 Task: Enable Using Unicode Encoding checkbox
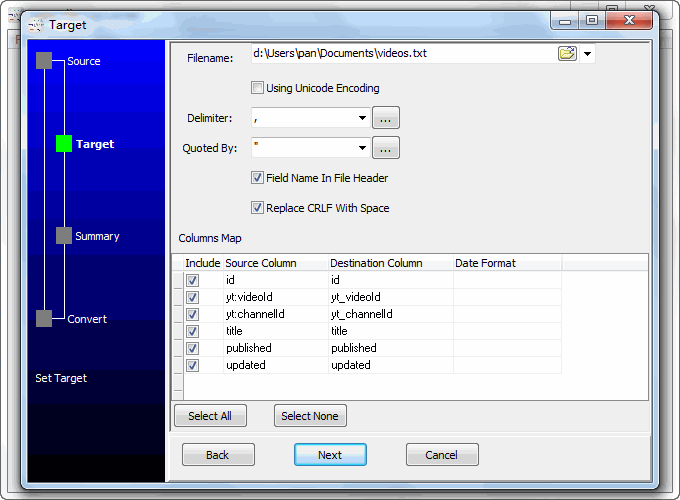coord(258,88)
